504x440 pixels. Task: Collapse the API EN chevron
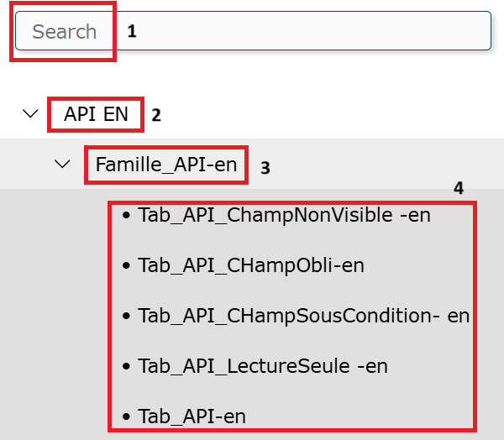tap(30, 113)
